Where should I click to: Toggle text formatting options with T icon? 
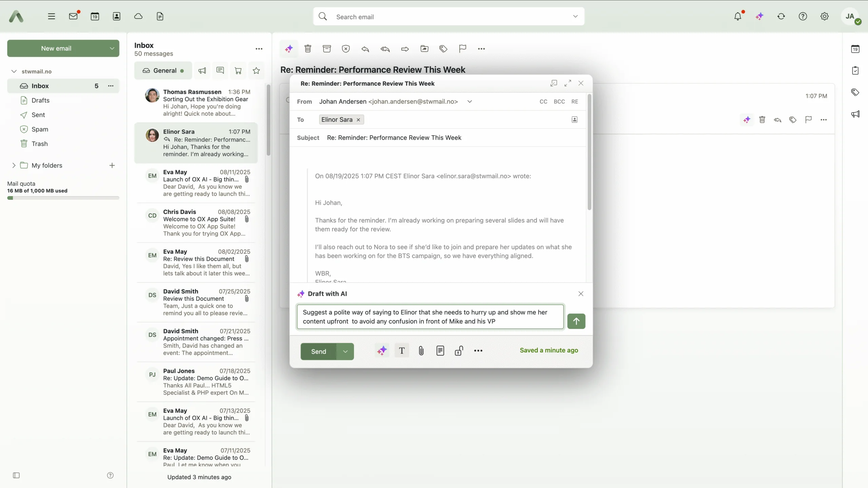click(402, 351)
